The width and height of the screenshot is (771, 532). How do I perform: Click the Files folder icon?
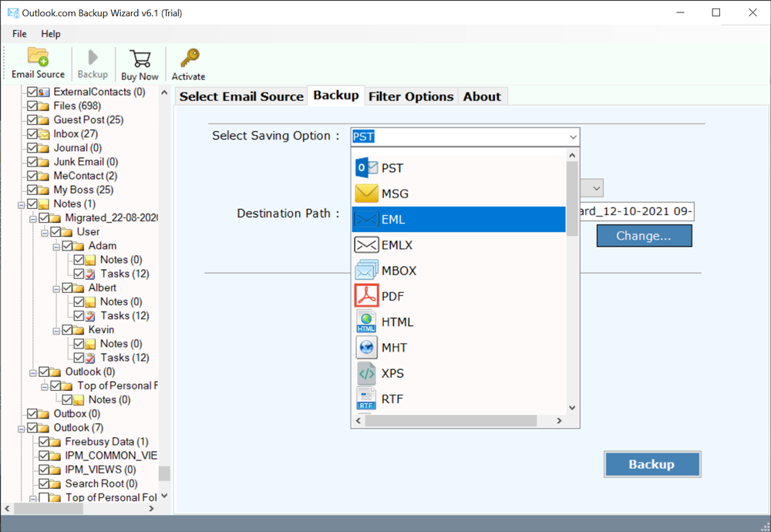click(x=44, y=106)
